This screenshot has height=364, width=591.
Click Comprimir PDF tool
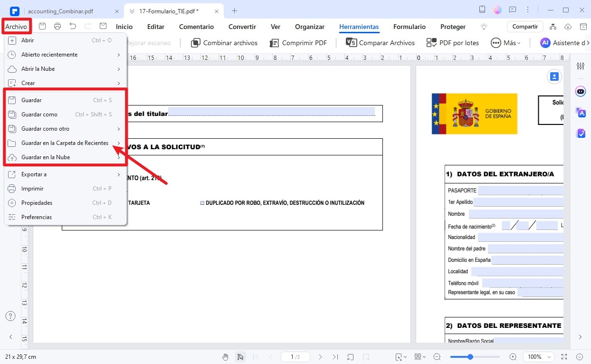coord(298,43)
